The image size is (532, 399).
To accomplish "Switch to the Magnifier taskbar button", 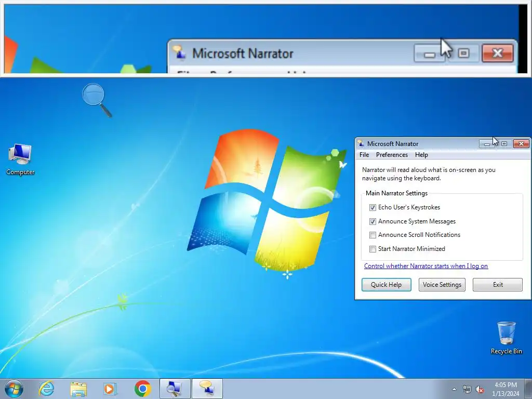I will (x=175, y=389).
